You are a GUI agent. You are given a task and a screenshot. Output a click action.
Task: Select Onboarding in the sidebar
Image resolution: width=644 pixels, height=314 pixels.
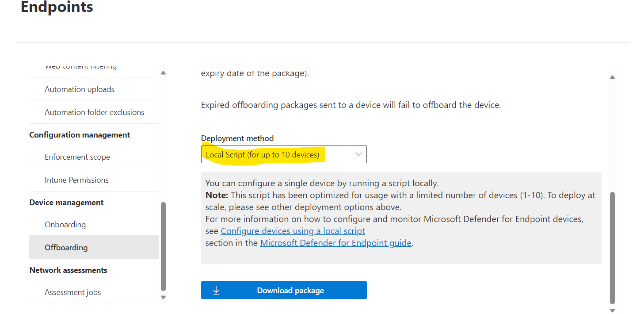[x=65, y=224]
